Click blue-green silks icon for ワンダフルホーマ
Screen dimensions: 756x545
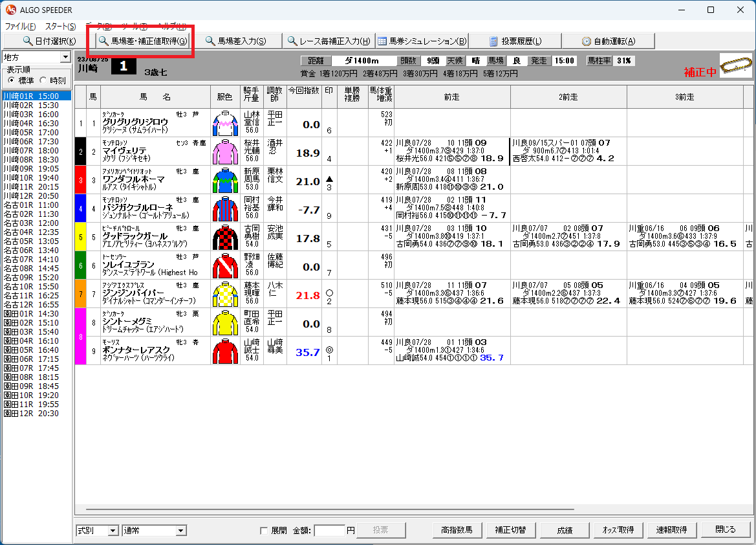(225, 181)
